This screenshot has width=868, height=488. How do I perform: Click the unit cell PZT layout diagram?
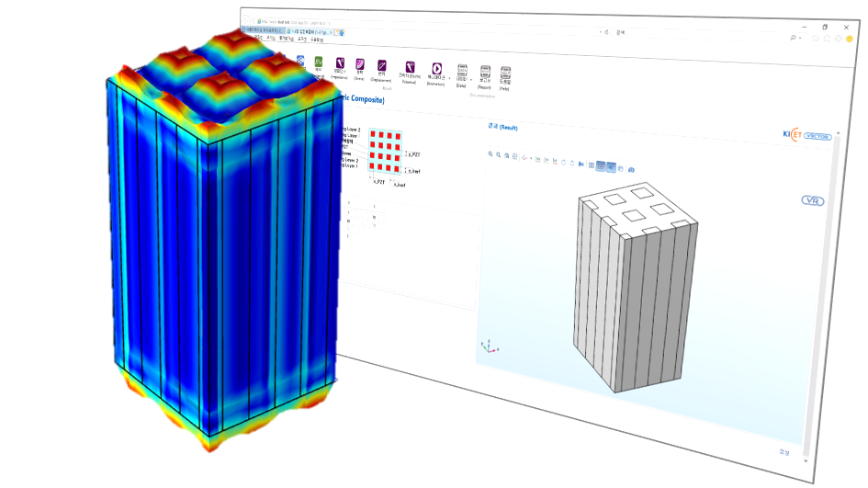pos(386,152)
